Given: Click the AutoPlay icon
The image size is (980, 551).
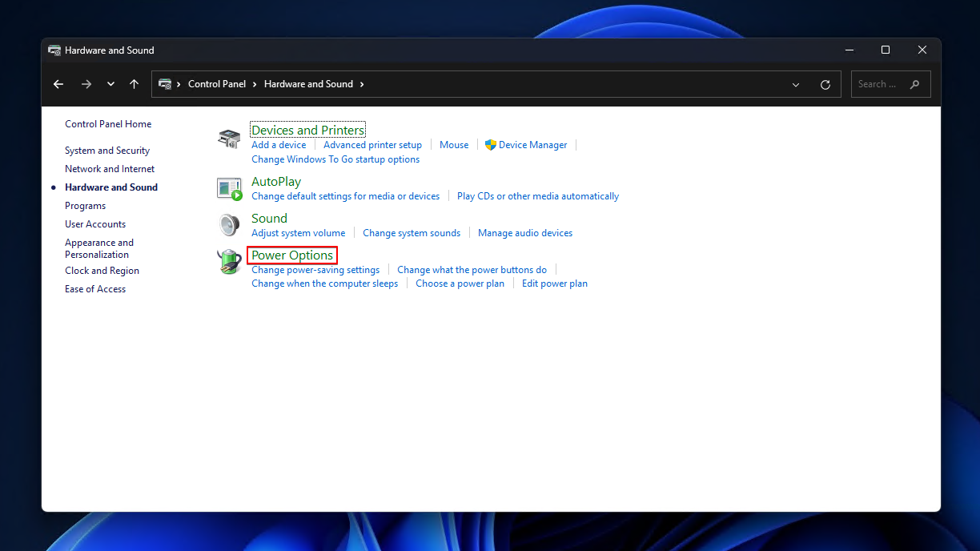Looking at the screenshot, I should 229,188.
